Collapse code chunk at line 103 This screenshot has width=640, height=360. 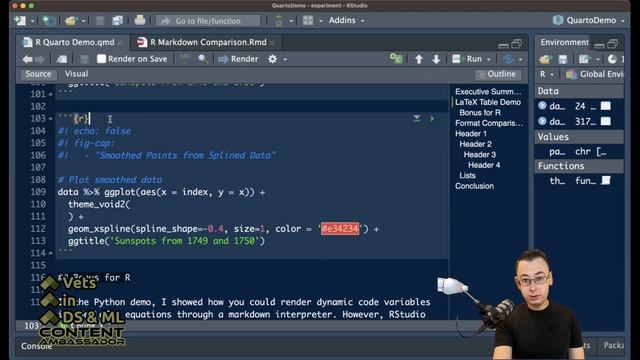tap(51, 119)
